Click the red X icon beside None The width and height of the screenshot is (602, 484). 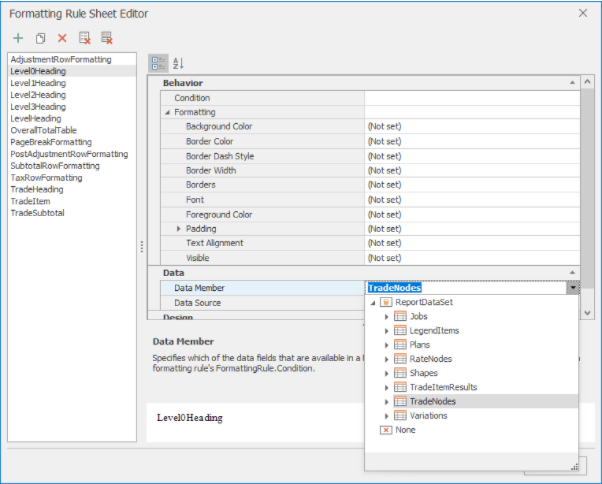pyautogui.click(x=386, y=430)
